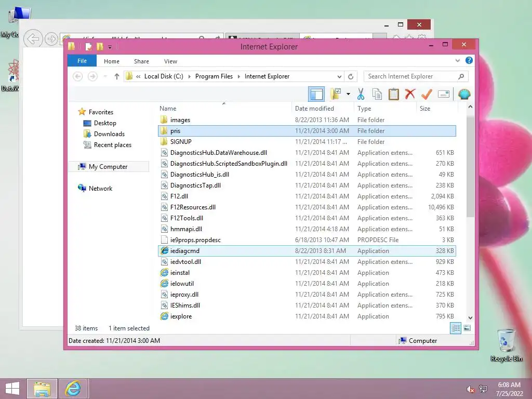
Task: Select Favorites in navigation pane
Action: coord(100,112)
